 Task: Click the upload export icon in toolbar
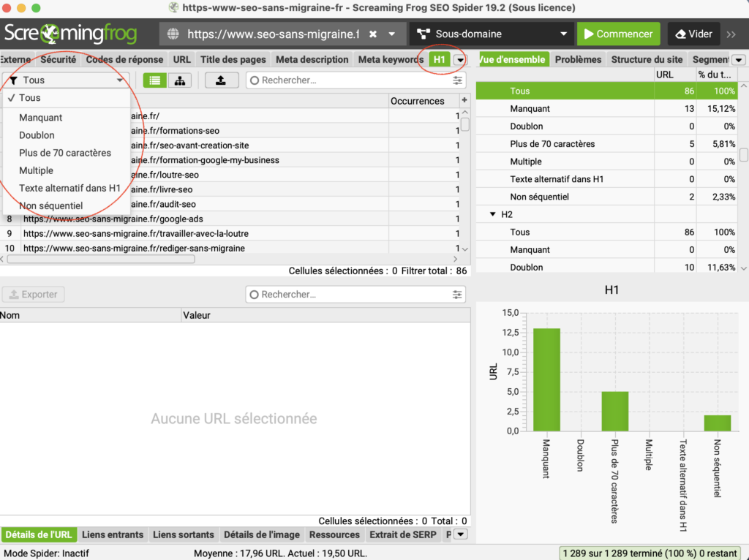221,80
